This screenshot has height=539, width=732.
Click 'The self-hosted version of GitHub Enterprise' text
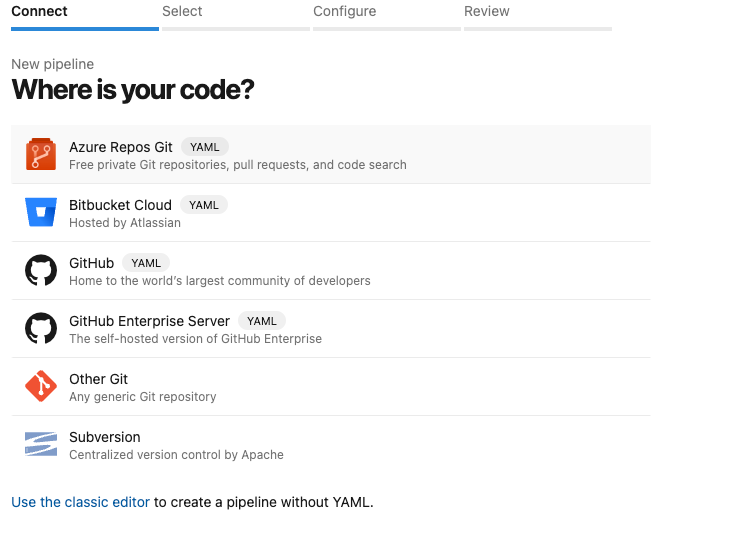tap(196, 339)
